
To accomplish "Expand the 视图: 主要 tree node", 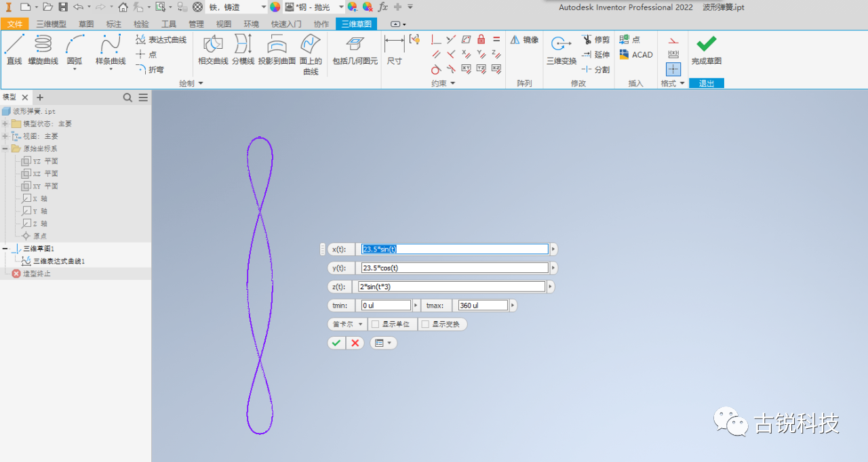I will click(x=5, y=136).
